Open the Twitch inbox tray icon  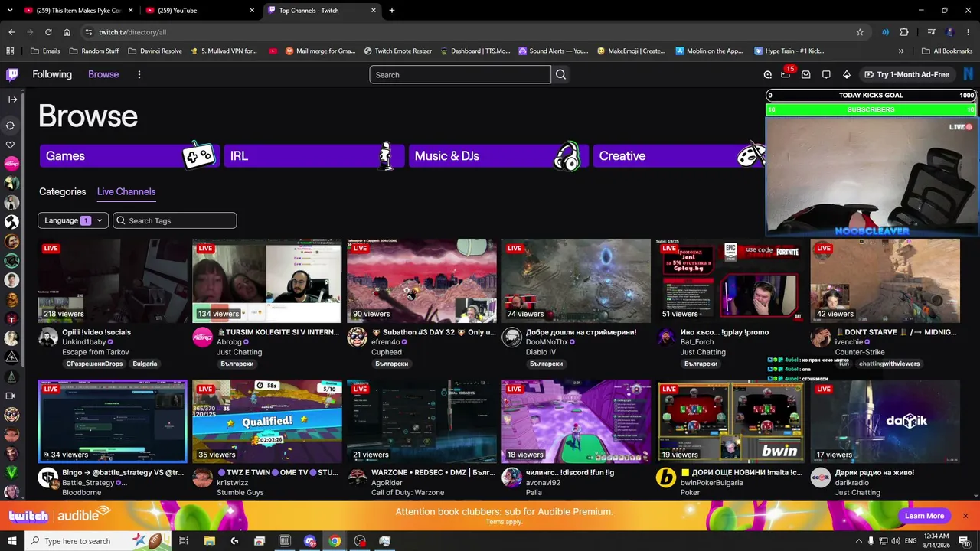click(806, 74)
